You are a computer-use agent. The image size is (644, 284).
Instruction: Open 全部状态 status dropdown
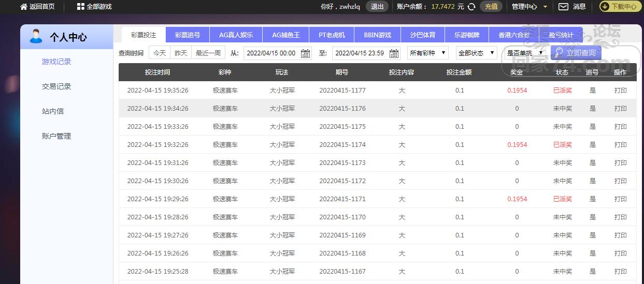click(x=477, y=53)
